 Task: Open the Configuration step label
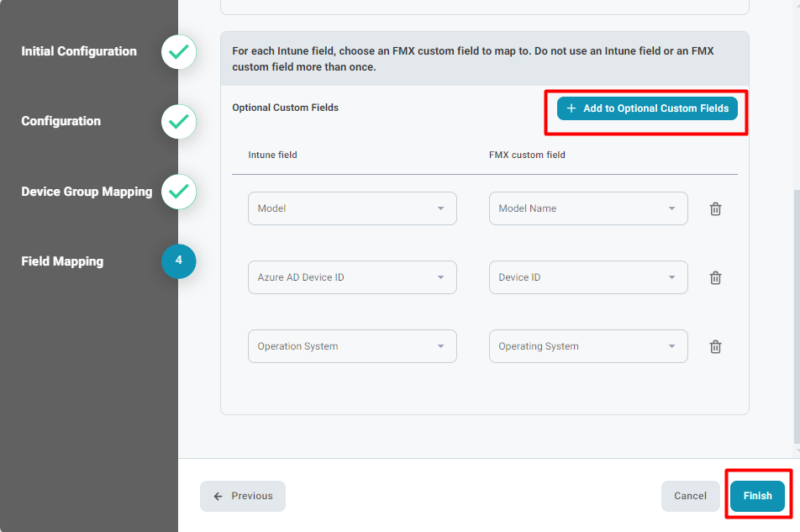coord(61,121)
